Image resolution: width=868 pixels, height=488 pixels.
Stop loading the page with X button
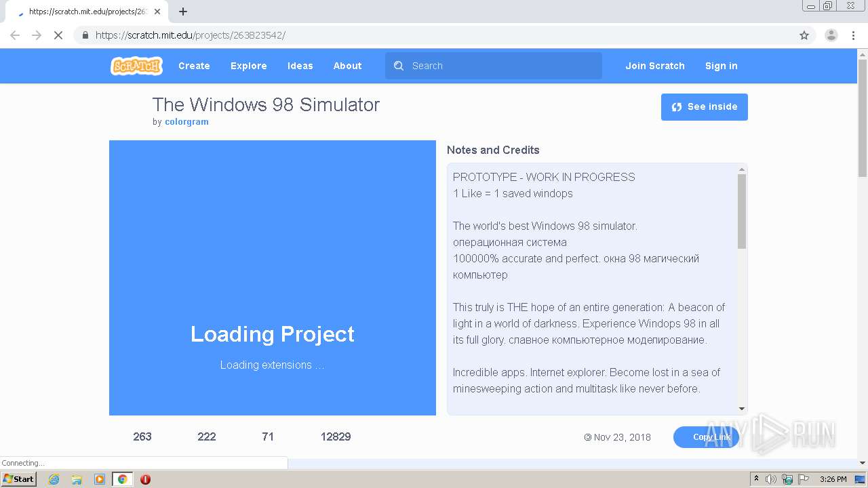click(58, 35)
